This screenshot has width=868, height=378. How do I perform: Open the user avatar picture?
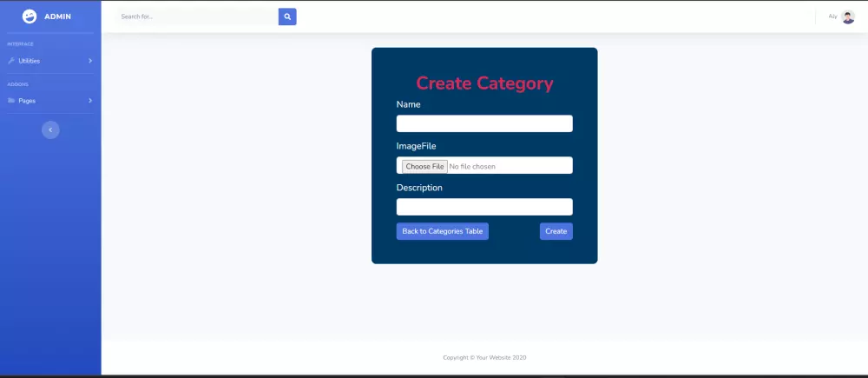(847, 17)
